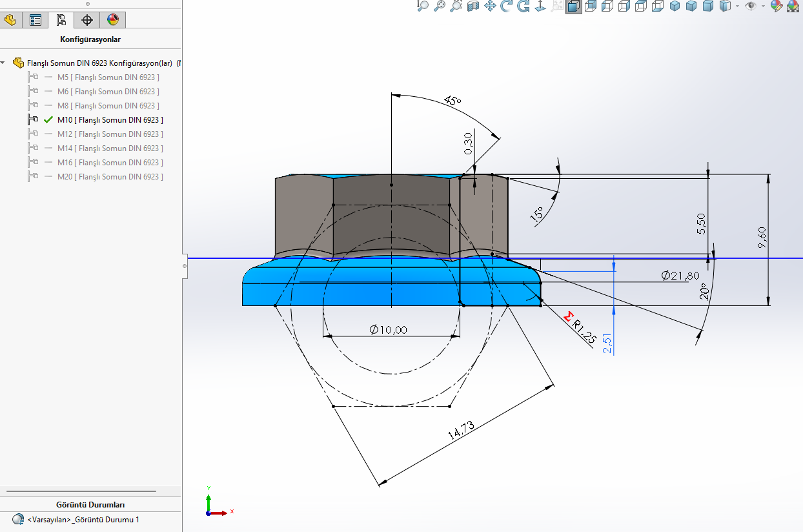803x532 pixels.
Task: Switch to the PropertyManager tab
Action: click(36, 20)
